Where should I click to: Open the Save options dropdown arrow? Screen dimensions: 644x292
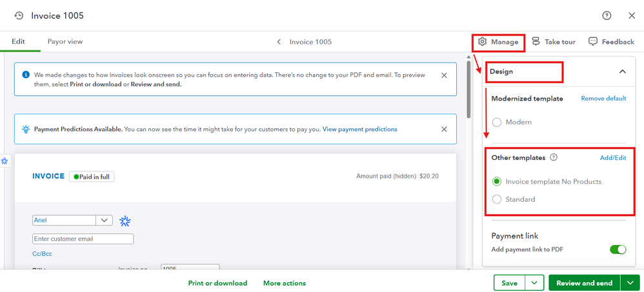pos(534,283)
